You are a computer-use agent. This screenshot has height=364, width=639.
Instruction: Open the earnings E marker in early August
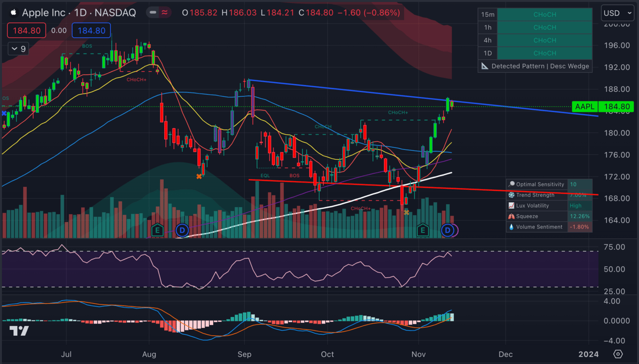pos(157,229)
